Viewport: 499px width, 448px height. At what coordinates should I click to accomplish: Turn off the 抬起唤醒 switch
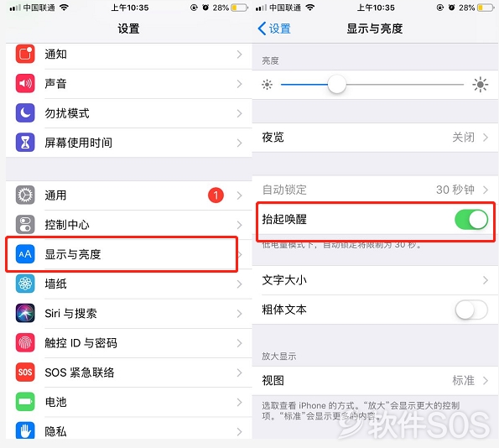pyautogui.click(x=471, y=219)
